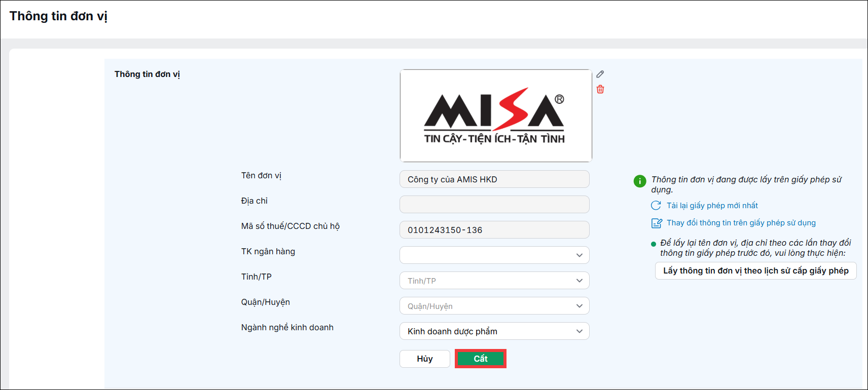Click the MISA logo thumbnail
Viewport: 868px width, 390px height.
click(496, 116)
